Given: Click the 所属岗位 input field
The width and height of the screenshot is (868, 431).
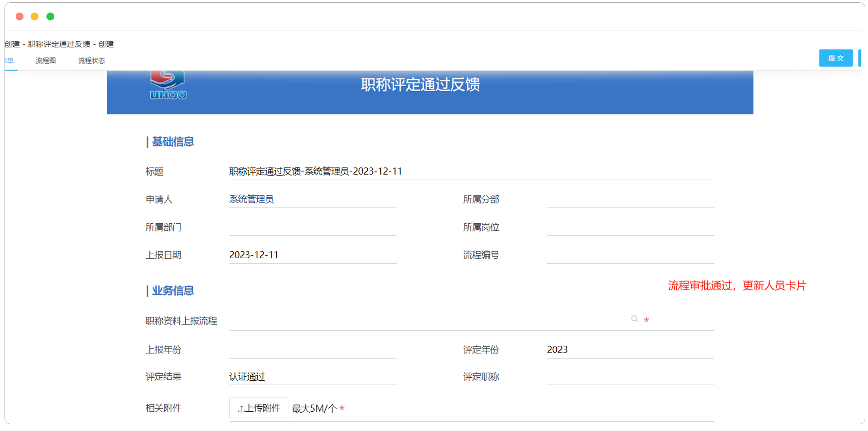Looking at the screenshot, I should (x=630, y=228).
